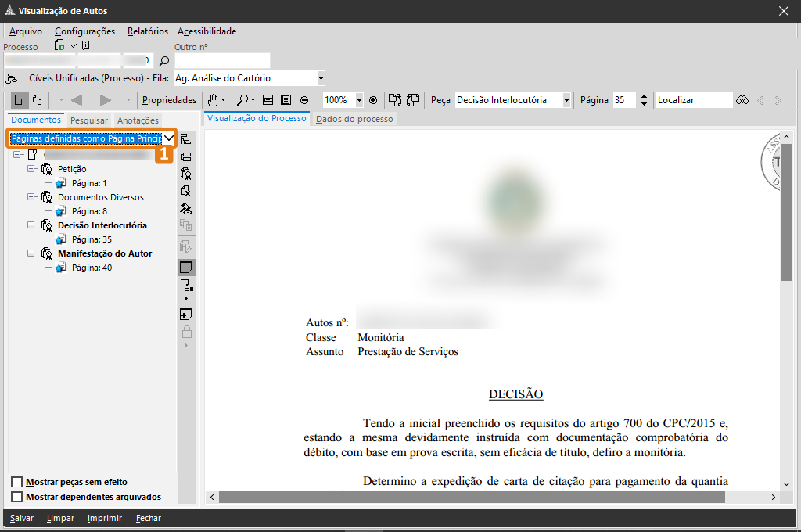Click the hierarchy tree view icon

[x=185, y=138]
